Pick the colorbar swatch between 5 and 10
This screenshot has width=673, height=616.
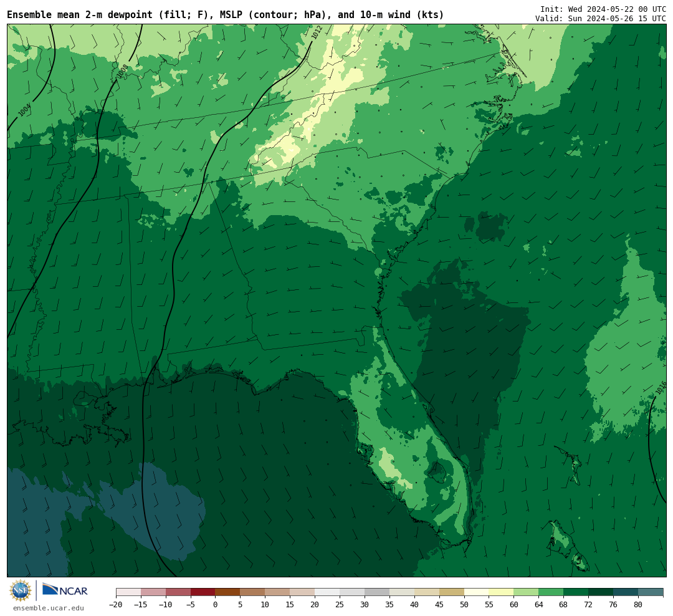click(253, 592)
